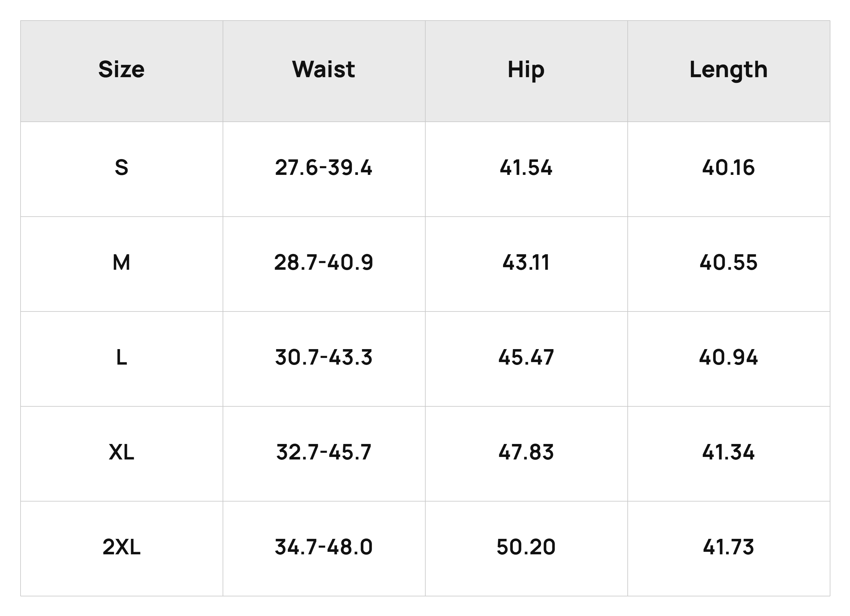Click hip value 45.47
Viewport: 850px width, 616px height.
[x=526, y=357]
